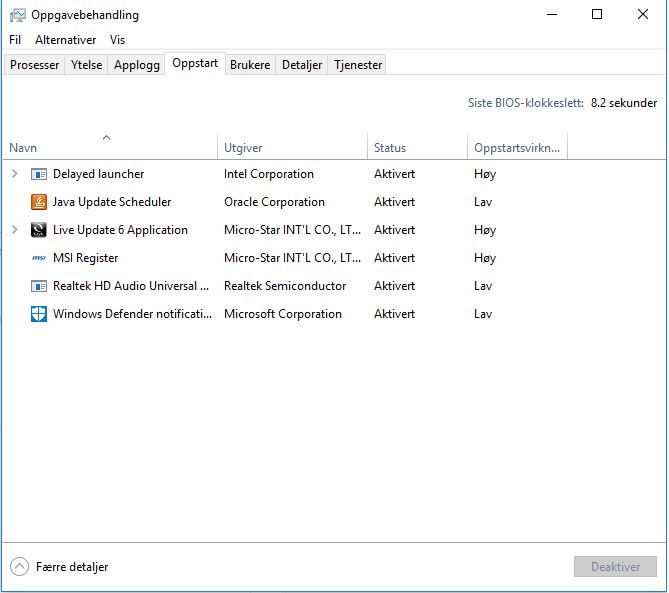Click the Windows Defender shield icon
Screen dimensions: 669x593
coord(39,314)
